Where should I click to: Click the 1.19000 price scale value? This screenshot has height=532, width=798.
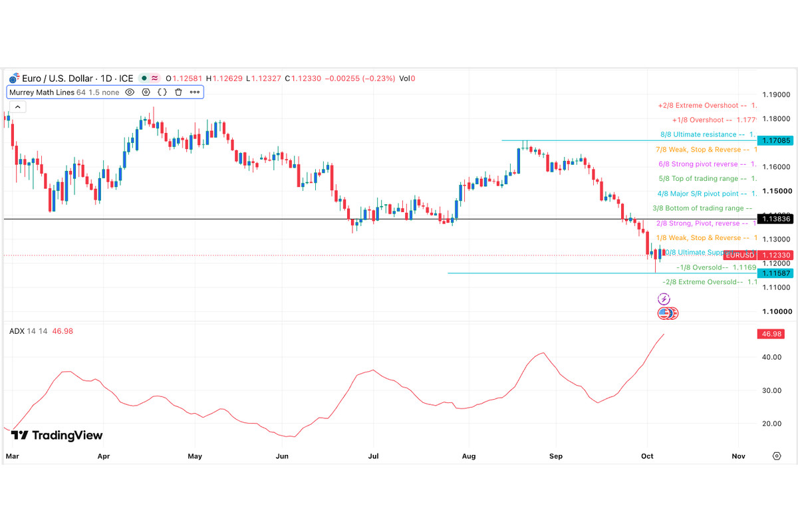(x=776, y=94)
